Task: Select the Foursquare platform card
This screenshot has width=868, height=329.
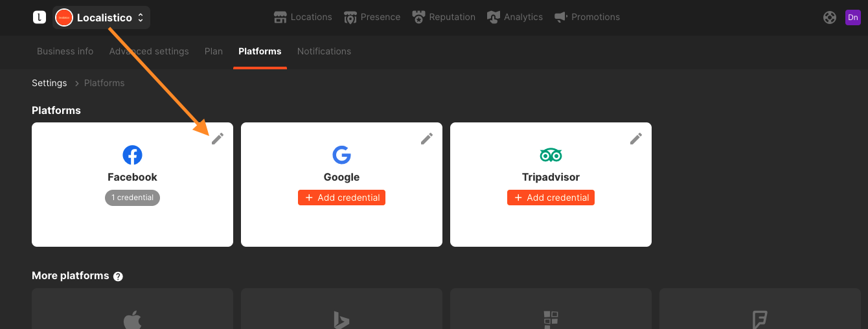Action: tap(760, 309)
